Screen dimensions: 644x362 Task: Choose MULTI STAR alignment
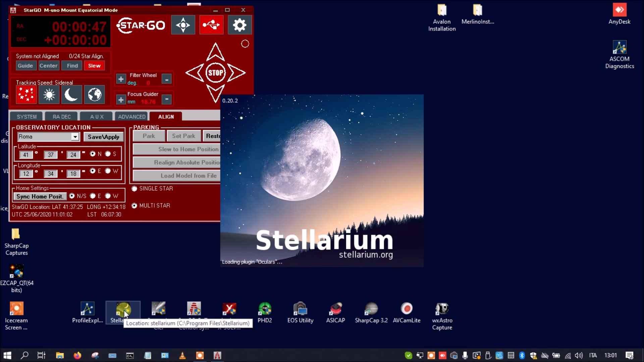(x=135, y=206)
